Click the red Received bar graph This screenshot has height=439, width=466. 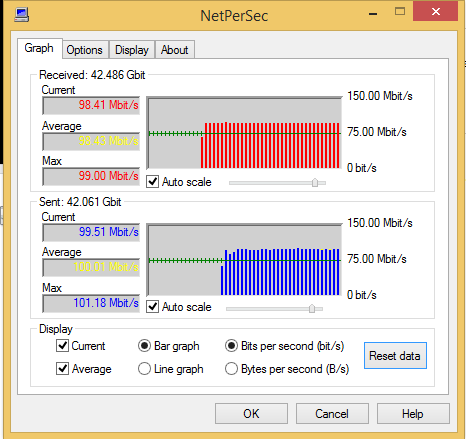coord(244,133)
